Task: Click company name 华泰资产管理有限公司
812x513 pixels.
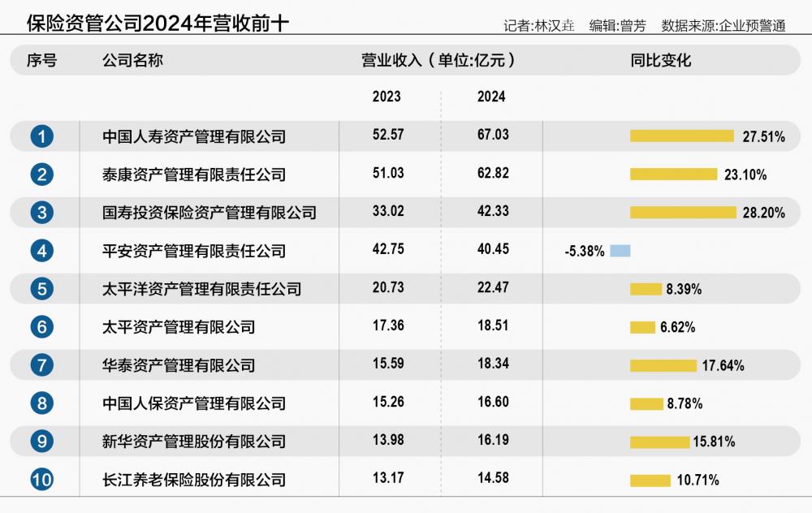Action: pos(179,365)
